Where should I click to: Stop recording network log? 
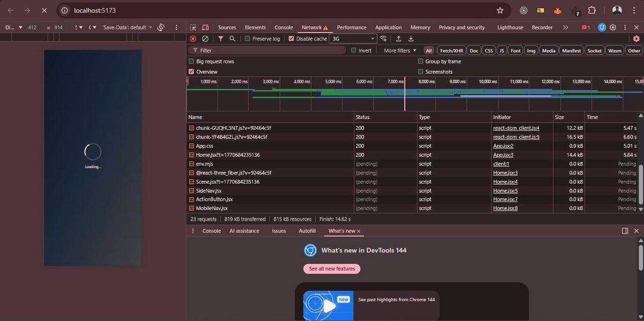193,39
